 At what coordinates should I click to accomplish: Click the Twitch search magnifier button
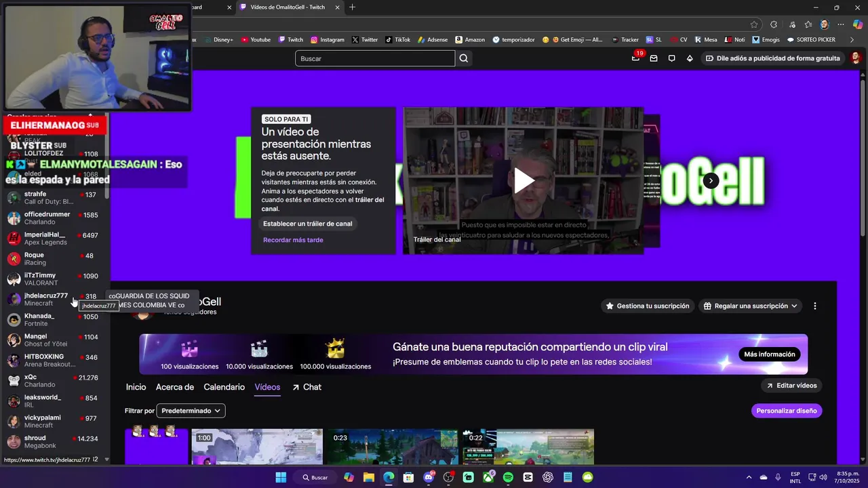(x=464, y=58)
